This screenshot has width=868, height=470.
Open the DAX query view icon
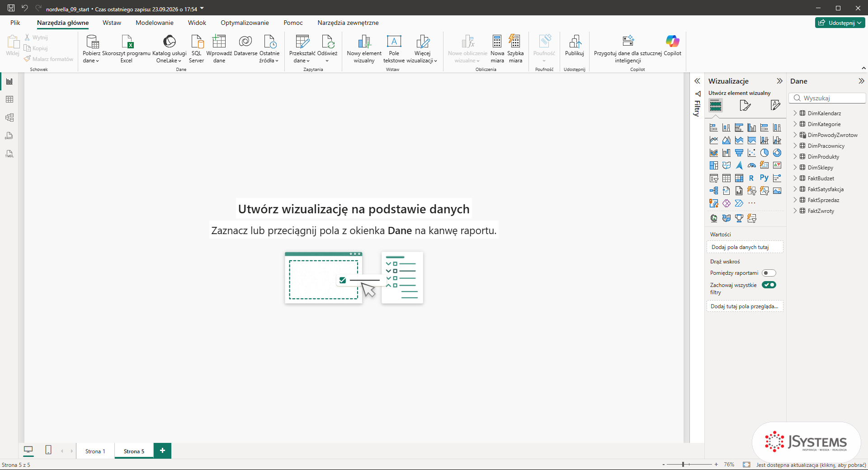9,136
